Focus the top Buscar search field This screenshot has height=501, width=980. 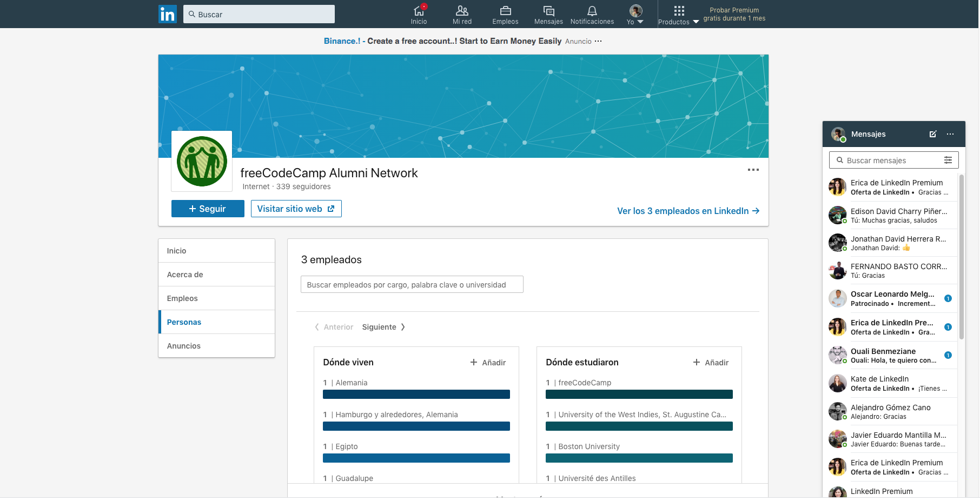coord(259,14)
